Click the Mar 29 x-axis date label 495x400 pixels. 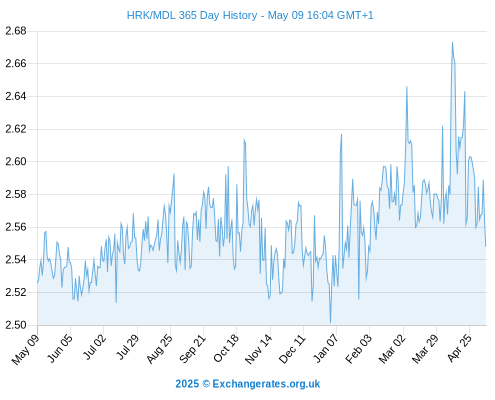pyautogui.click(x=425, y=349)
